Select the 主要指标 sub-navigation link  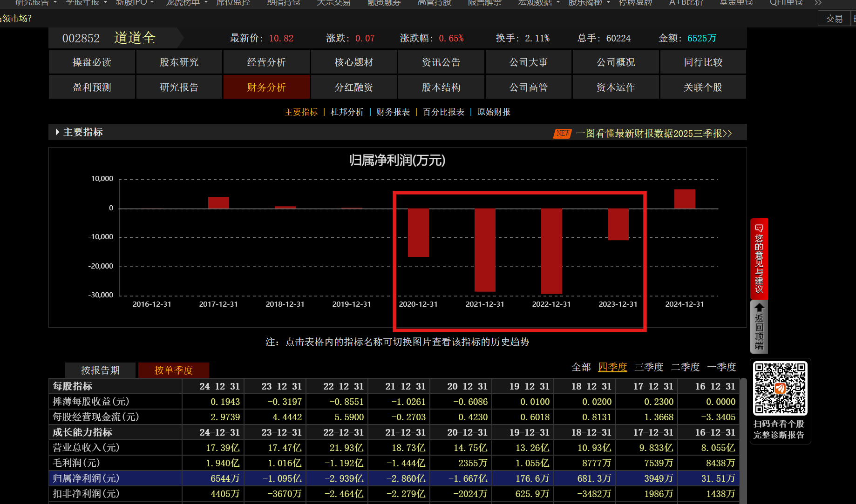coord(301,112)
